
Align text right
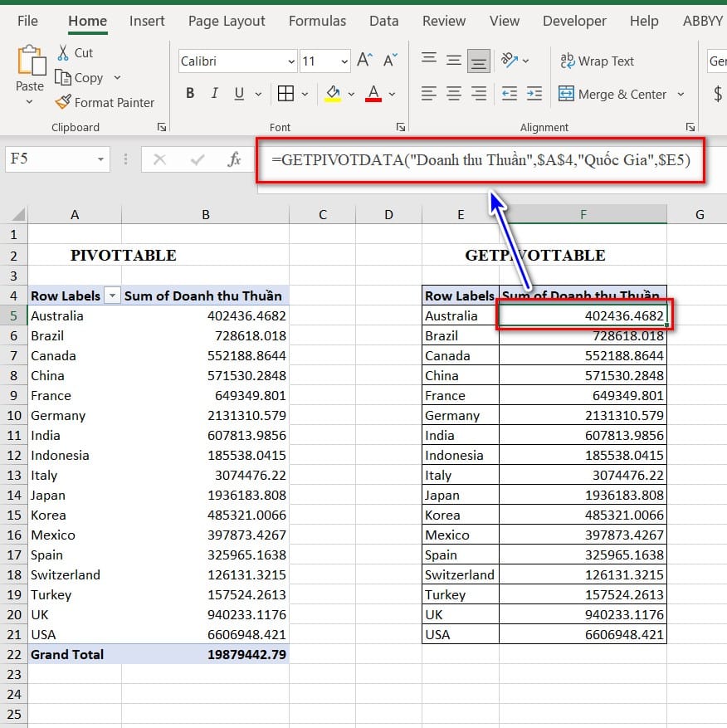479,94
